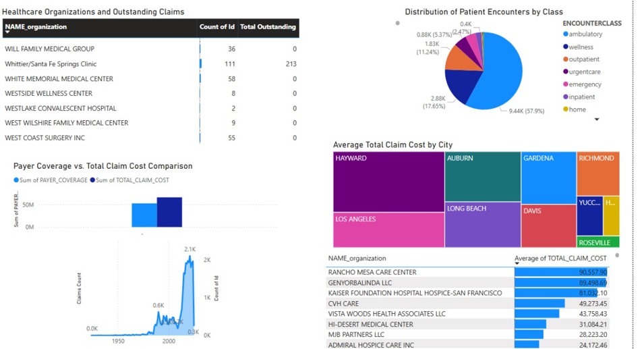The image size is (644, 349).
Task: Click the dark blue total claim cost bar
Action: click(x=169, y=212)
